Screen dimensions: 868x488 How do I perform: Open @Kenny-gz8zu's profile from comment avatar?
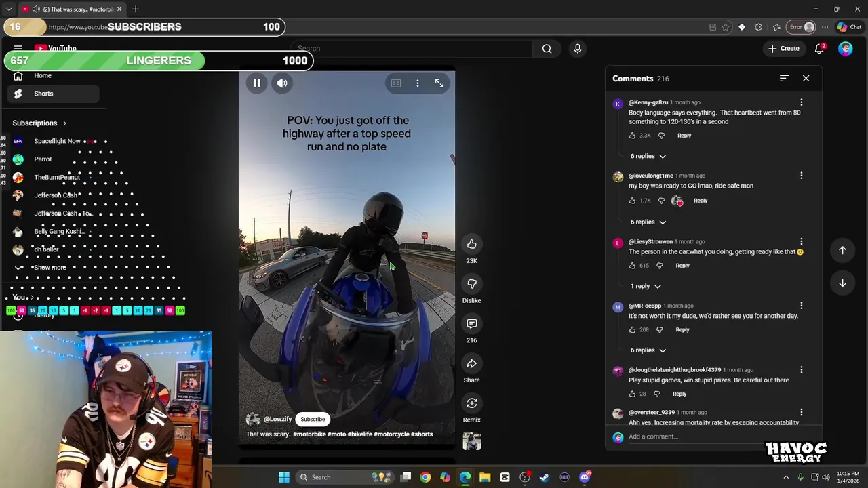click(x=618, y=104)
